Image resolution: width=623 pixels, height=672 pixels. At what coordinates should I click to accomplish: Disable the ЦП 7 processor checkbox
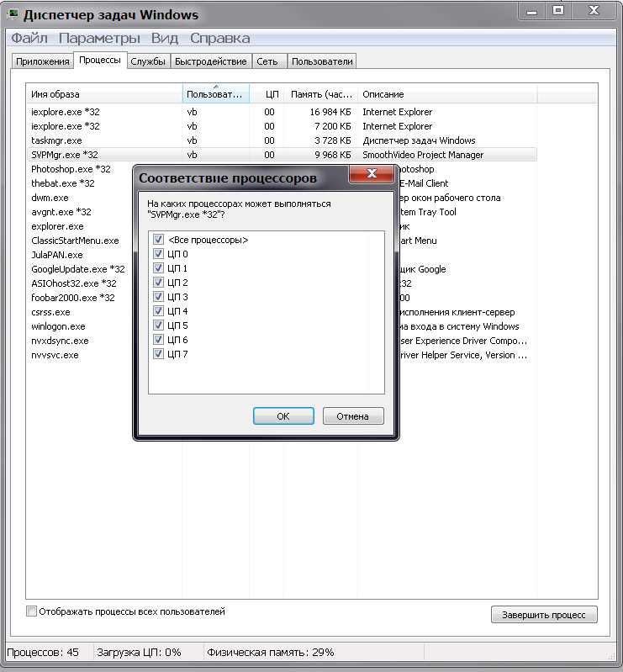coord(158,354)
